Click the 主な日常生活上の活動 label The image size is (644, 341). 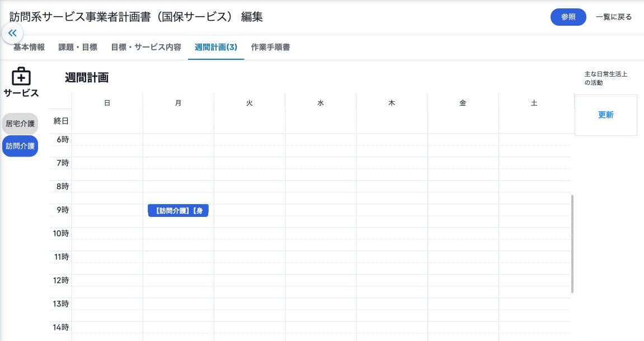606,78
